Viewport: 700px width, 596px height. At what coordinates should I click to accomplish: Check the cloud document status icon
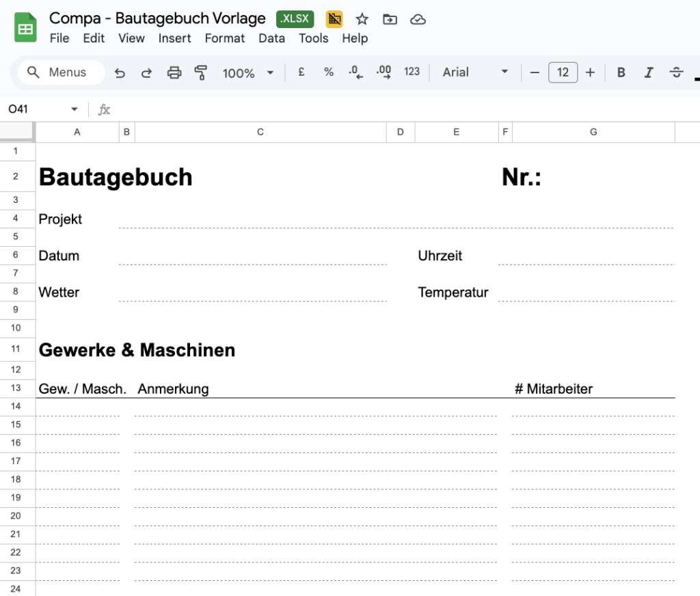418,19
